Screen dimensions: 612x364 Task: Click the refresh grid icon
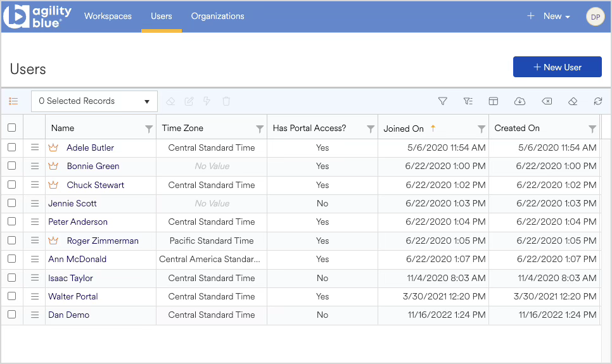(598, 101)
